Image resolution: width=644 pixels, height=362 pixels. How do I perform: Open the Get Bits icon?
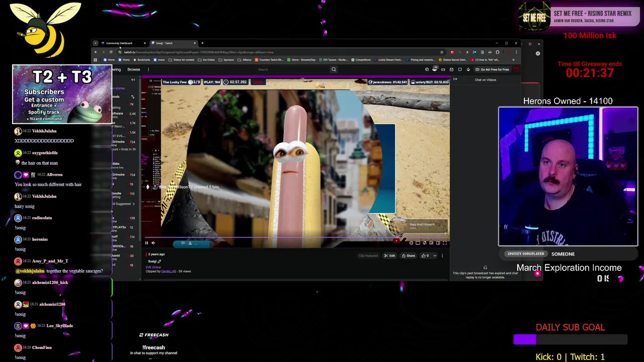click(x=468, y=69)
